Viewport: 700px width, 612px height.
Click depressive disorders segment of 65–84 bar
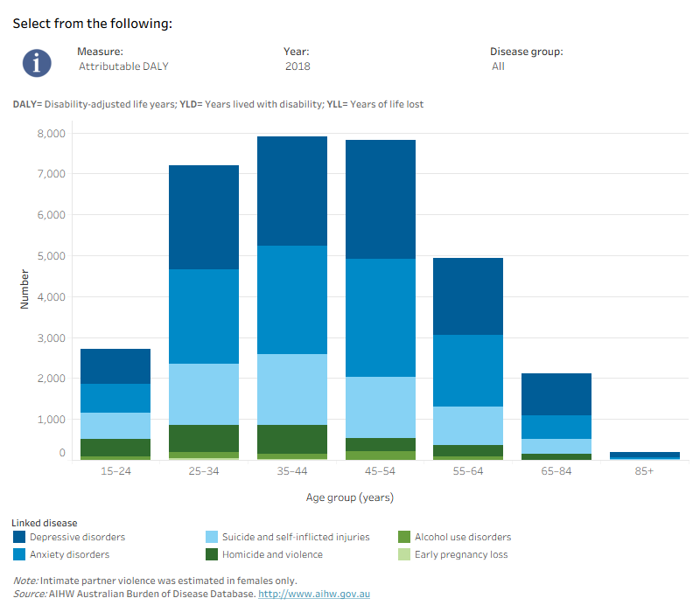point(556,394)
